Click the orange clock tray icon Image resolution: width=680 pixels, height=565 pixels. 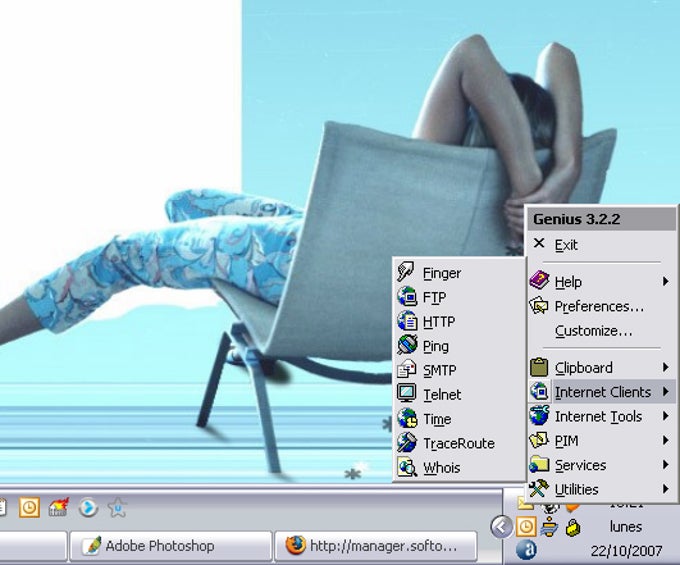[x=526, y=527]
